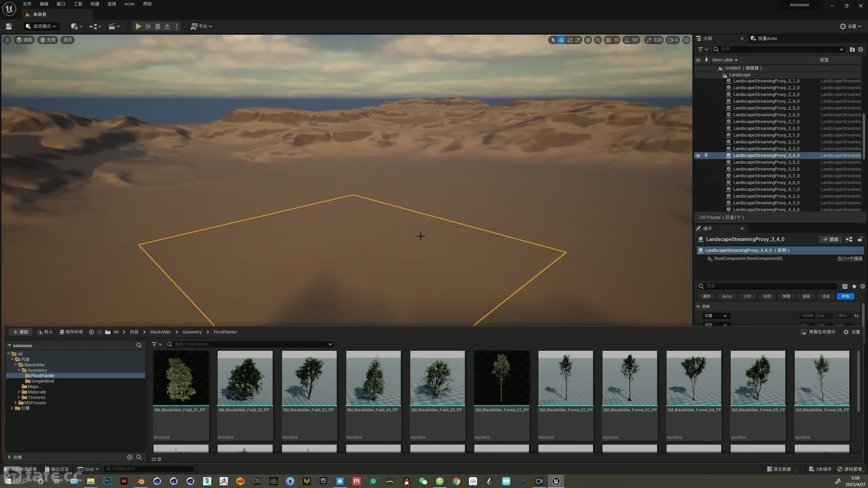Open the 光照 lit mode dropdown
Image resolution: width=868 pixels, height=488 pixels.
(x=47, y=40)
